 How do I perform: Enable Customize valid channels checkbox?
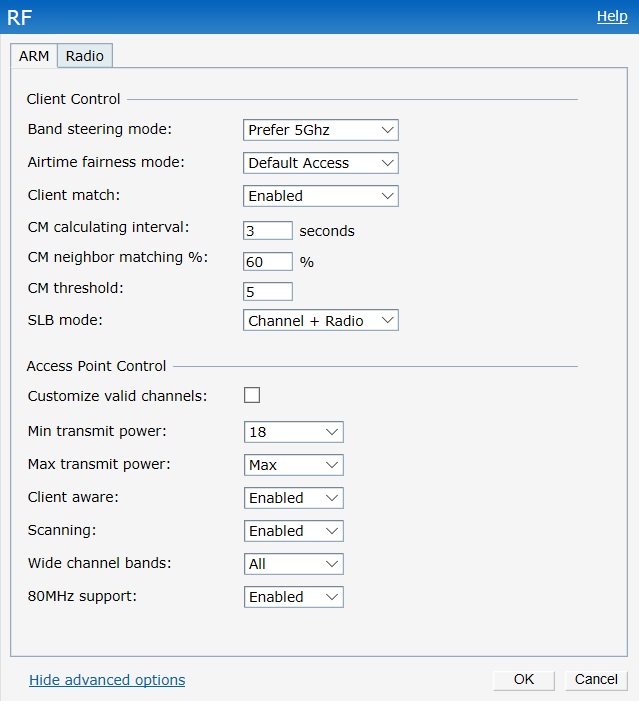(x=252, y=395)
